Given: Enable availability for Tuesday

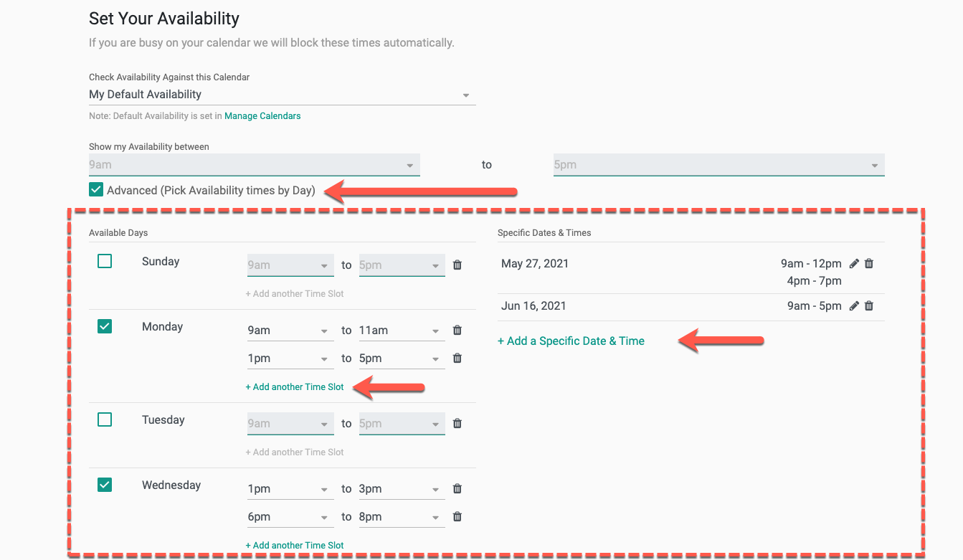Looking at the screenshot, I should tap(104, 419).
